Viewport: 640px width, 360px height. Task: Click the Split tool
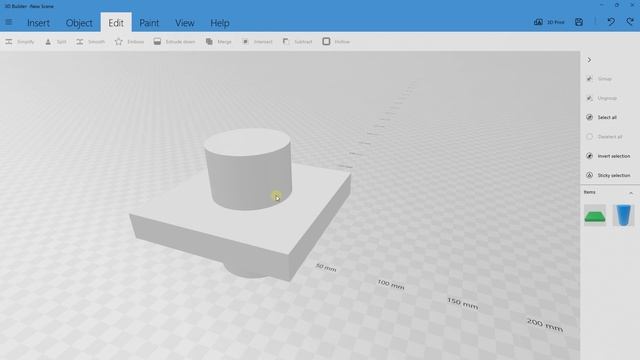(55, 42)
